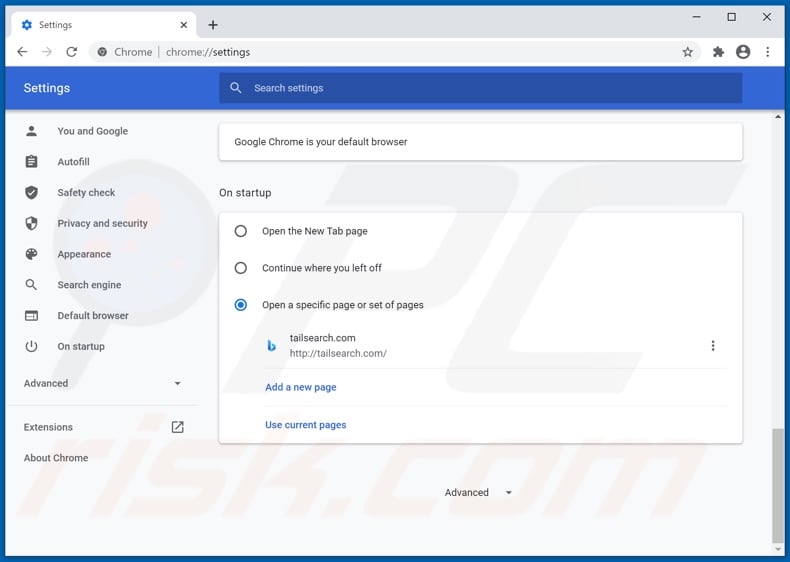Image resolution: width=790 pixels, height=562 pixels.
Task: Click the Appearance palette icon
Action: (31, 254)
